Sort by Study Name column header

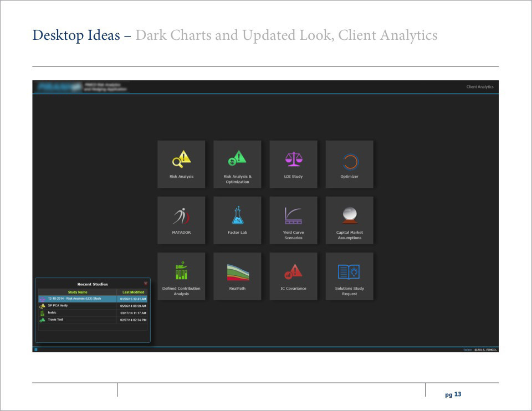(x=78, y=292)
